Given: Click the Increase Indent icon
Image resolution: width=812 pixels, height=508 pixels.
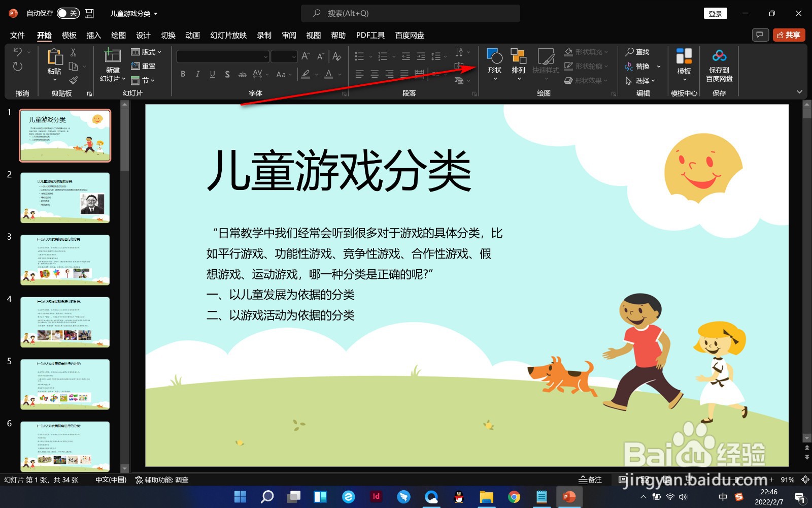Looking at the screenshot, I should click(421, 56).
